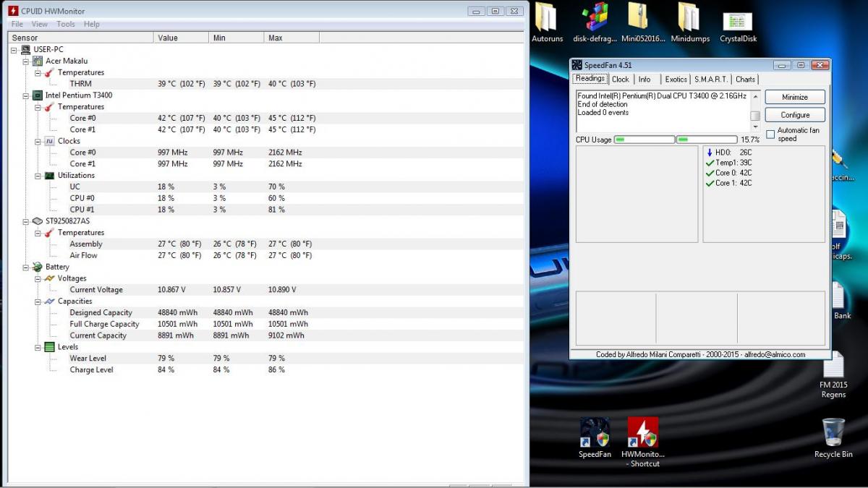Select the Designed Capacity row
The width and height of the screenshot is (868, 488).
click(x=266, y=312)
